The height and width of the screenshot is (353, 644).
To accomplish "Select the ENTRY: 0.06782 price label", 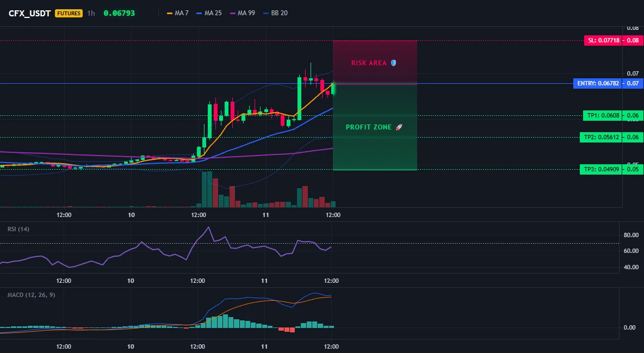I will click(598, 83).
